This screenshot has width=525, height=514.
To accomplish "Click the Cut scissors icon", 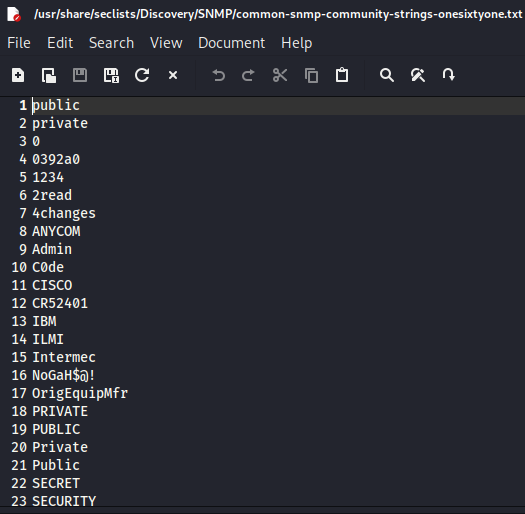I will (280, 75).
